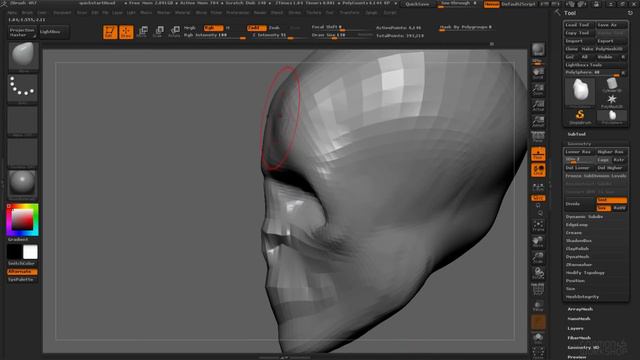The width and height of the screenshot is (640, 360).
Task: Click the BPR render icon
Action: [x=538, y=50]
